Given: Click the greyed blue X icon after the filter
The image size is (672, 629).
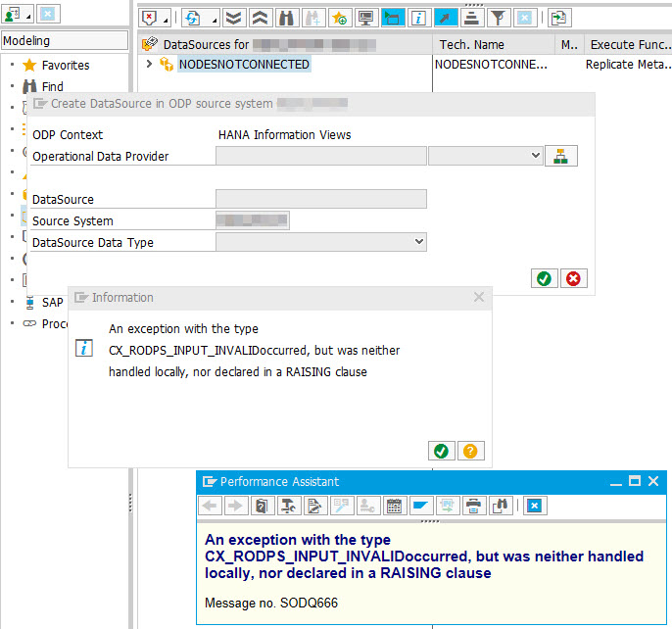Looking at the screenshot, I should [525, 18].
